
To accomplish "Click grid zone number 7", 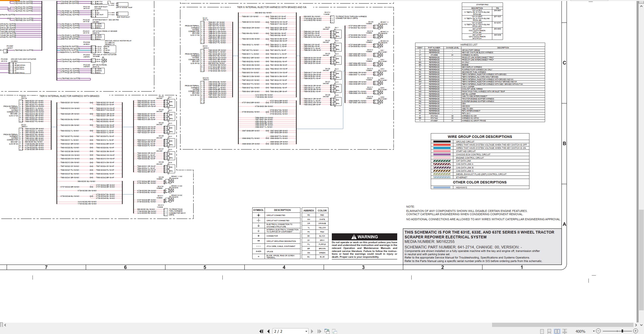I will [x=46, y=267].
